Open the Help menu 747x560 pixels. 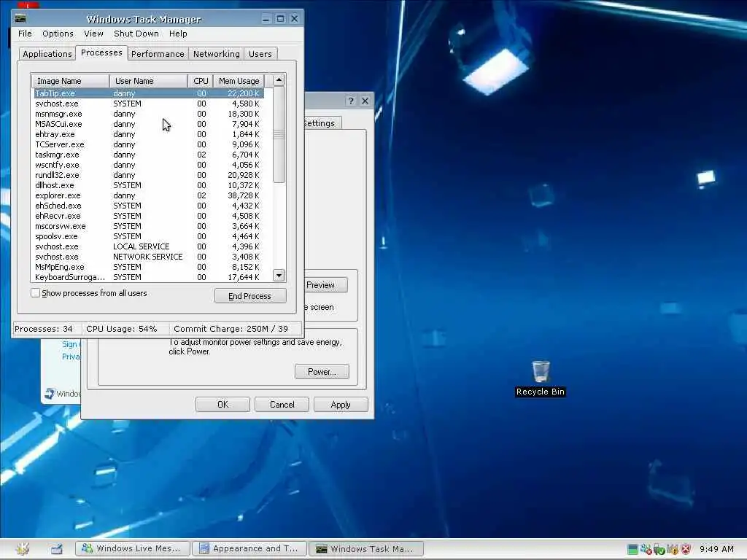[x=178, y=34]
